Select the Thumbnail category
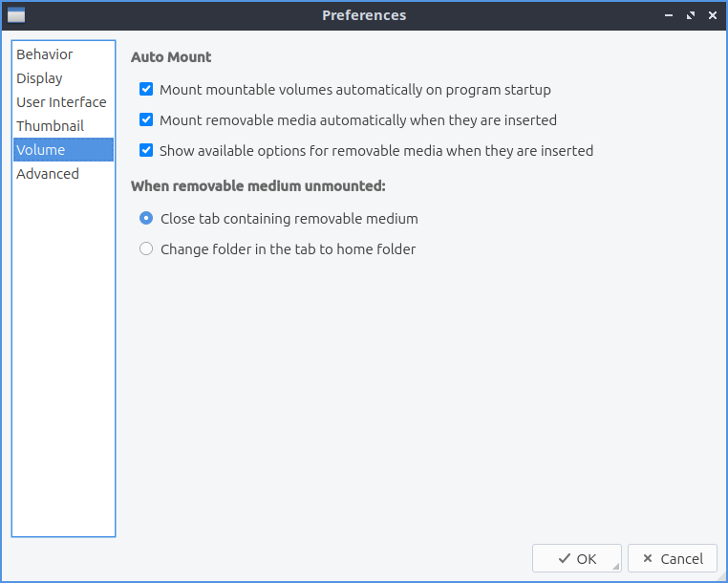Viewport: 728px width, 583px height. 50,126
